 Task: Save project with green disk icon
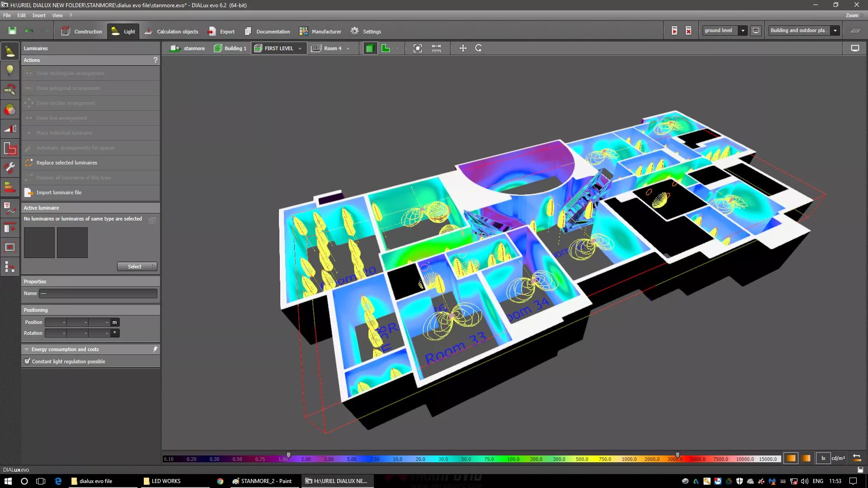coord(12,31)
